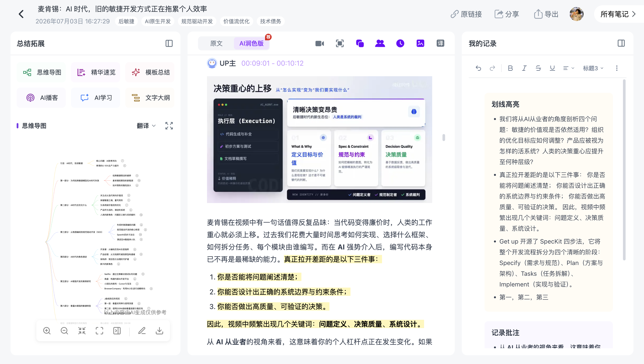Select the AI原生开发 tag
This screenshot has height=364, width=644.
[x=158, y=21]
